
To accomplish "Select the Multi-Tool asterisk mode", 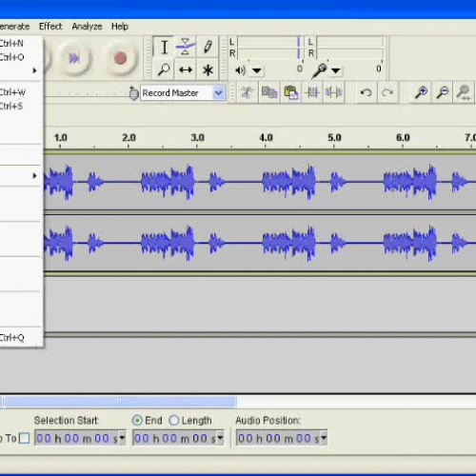I will (x=208, y=69).
